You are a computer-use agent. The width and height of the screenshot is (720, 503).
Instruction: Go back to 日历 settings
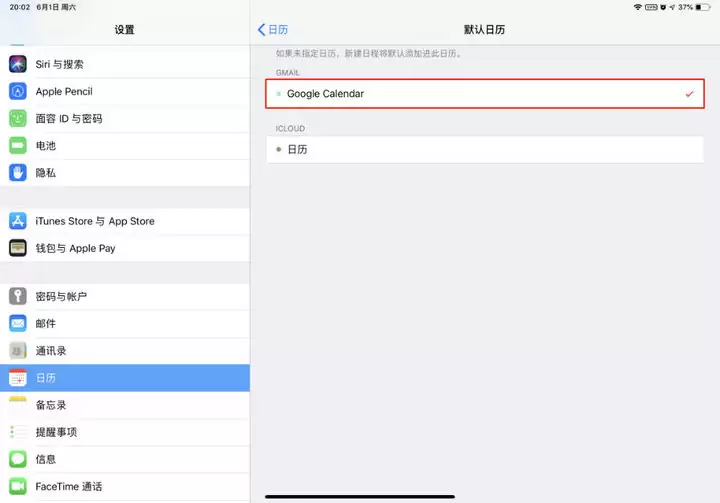(x=273, y=30)
